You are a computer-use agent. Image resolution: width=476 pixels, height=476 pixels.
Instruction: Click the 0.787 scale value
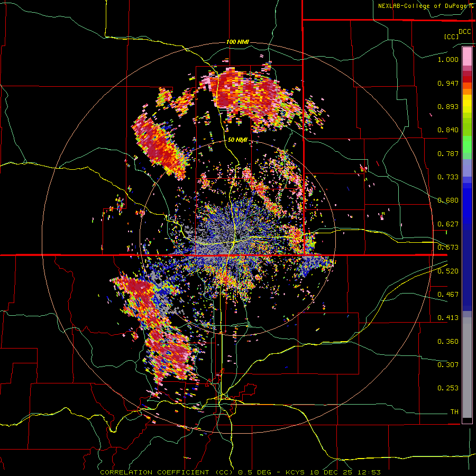tap(448, 153)
